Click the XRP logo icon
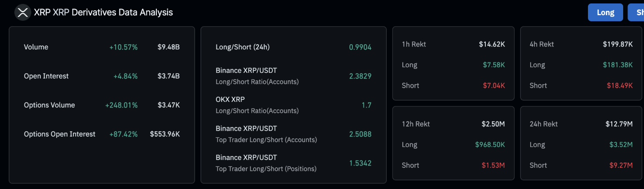644x189 pixels. coord(23,12)
